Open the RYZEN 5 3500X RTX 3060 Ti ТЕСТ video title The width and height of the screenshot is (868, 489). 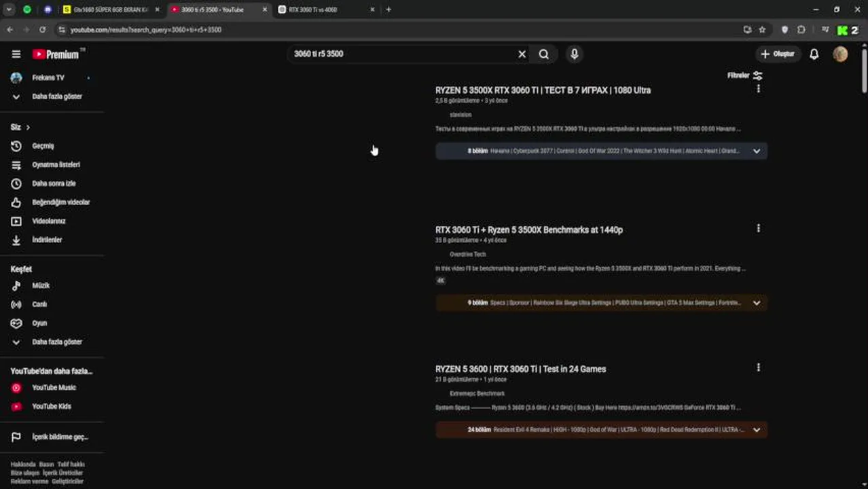[x=543, y=90]
